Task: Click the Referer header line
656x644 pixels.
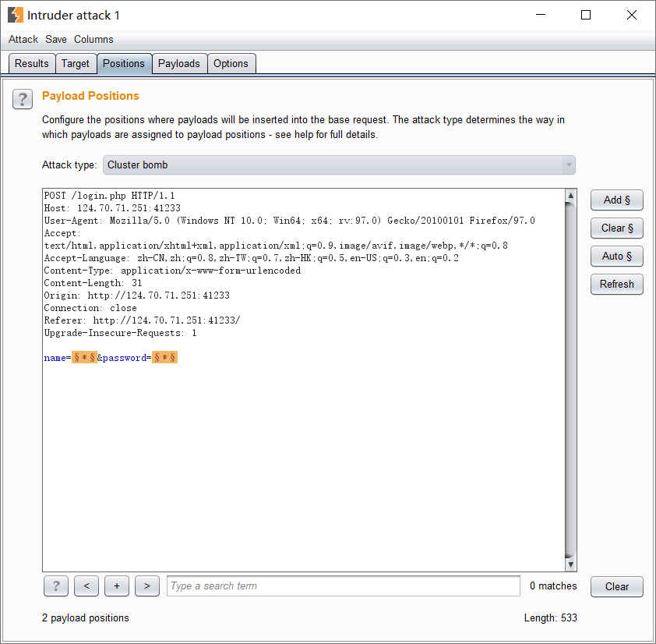Action: tap(143, 320)
